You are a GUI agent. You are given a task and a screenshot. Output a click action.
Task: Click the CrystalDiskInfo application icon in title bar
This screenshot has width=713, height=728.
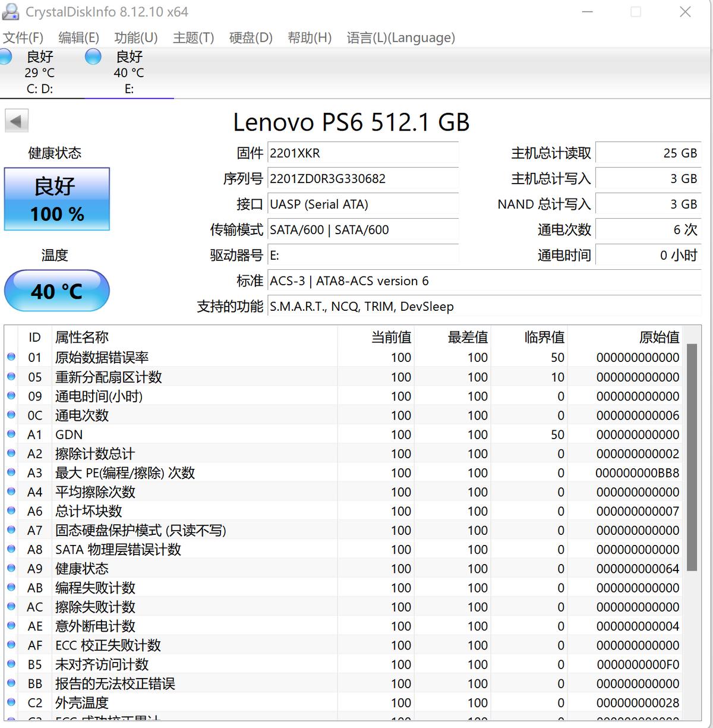[x=12, y=11]
